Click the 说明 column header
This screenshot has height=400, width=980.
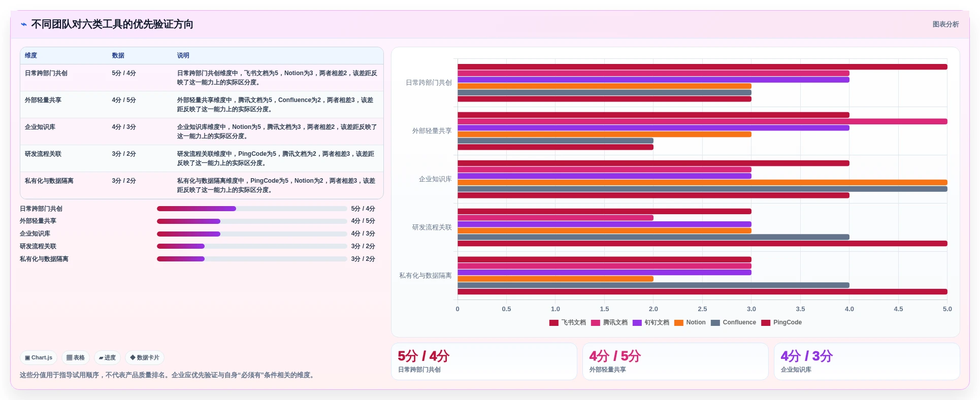[183, 55]
